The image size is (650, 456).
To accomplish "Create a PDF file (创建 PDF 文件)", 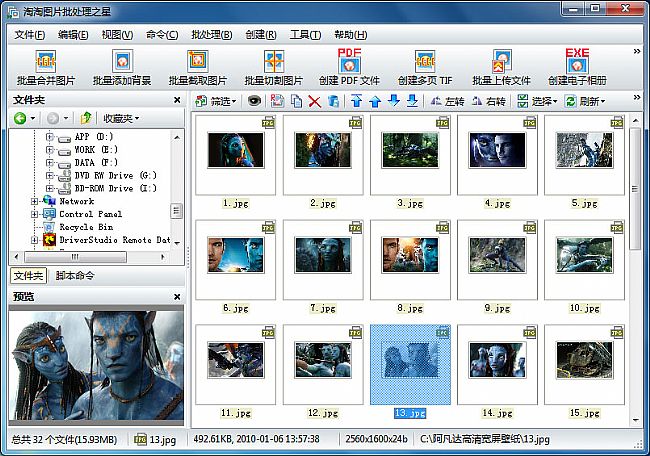I will [349, 68].
